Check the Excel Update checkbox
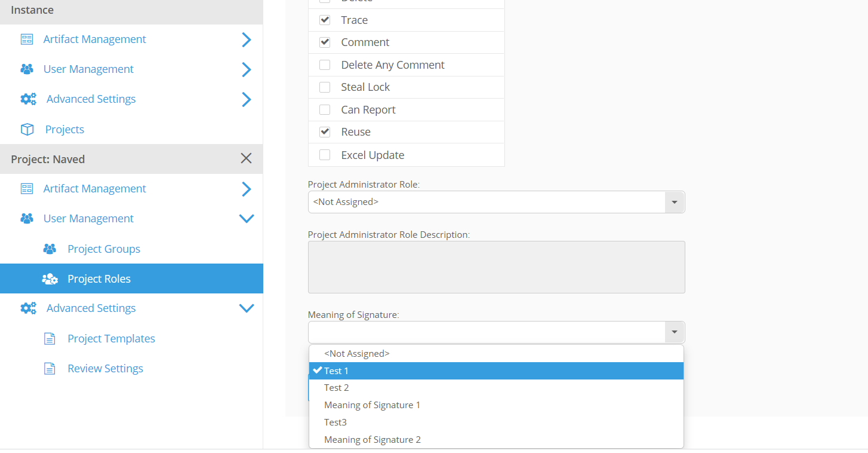Screen dimensions: 868x453 [x=325, y=155]
